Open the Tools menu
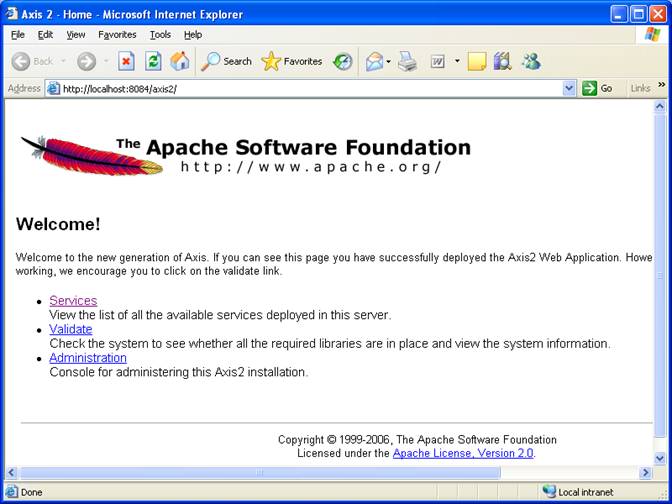The width and height of the screenshot is (672, 504). point(160,35)
